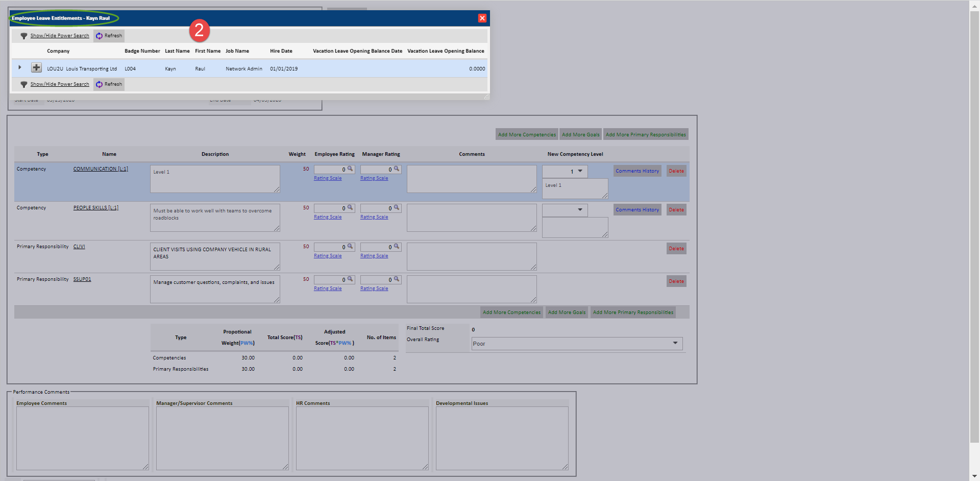Delete the PEOPLE SKILLS competency row
The image size is (980, 481).
coord(676,210)
